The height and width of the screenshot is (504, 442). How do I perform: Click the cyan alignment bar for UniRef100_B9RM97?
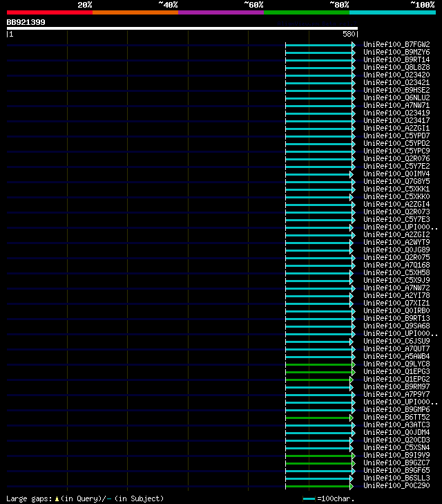pyautogui.click(x=318, y=387)
